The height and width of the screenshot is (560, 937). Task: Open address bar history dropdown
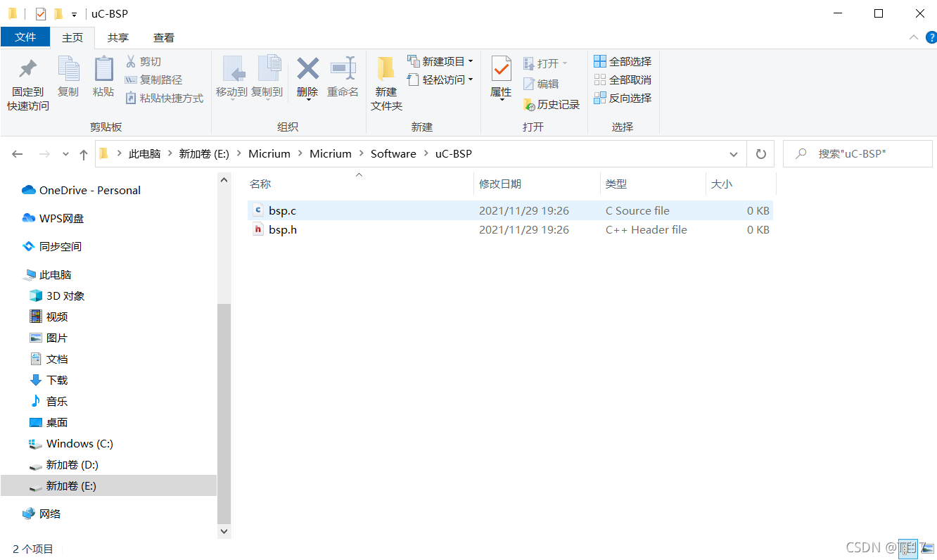point(734,154)
